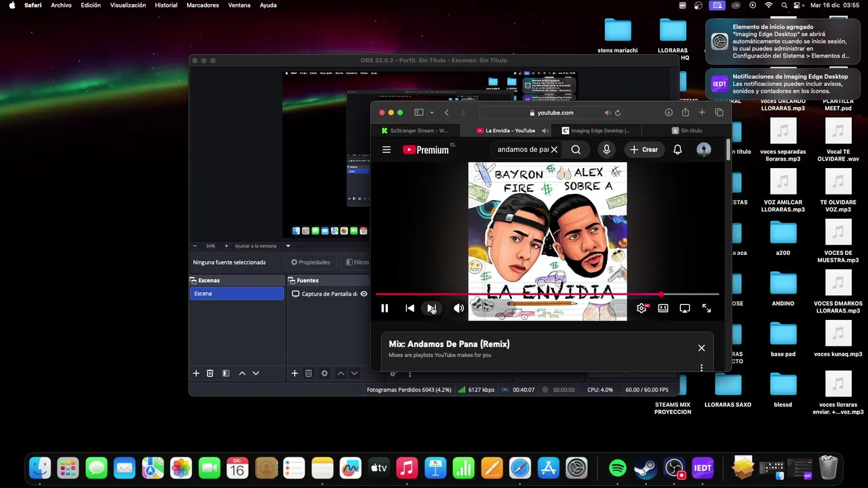Screen dimensions: 868x488
Task: Open Steam from the Dock
Action: (646, 468)
